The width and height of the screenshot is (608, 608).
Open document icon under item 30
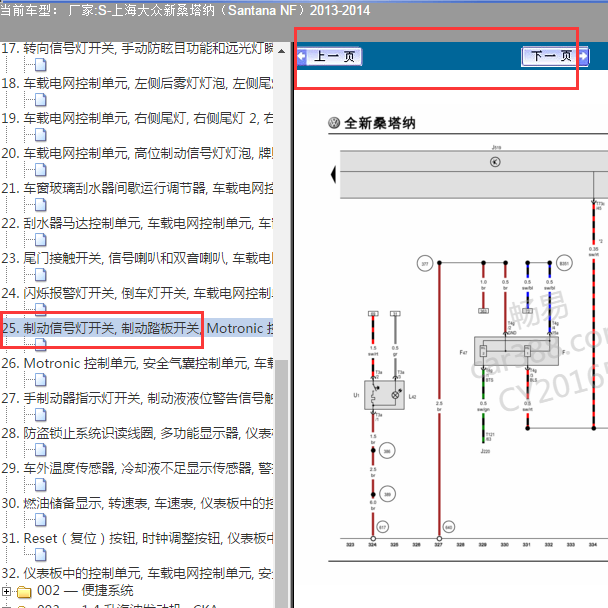coord(40,520)
